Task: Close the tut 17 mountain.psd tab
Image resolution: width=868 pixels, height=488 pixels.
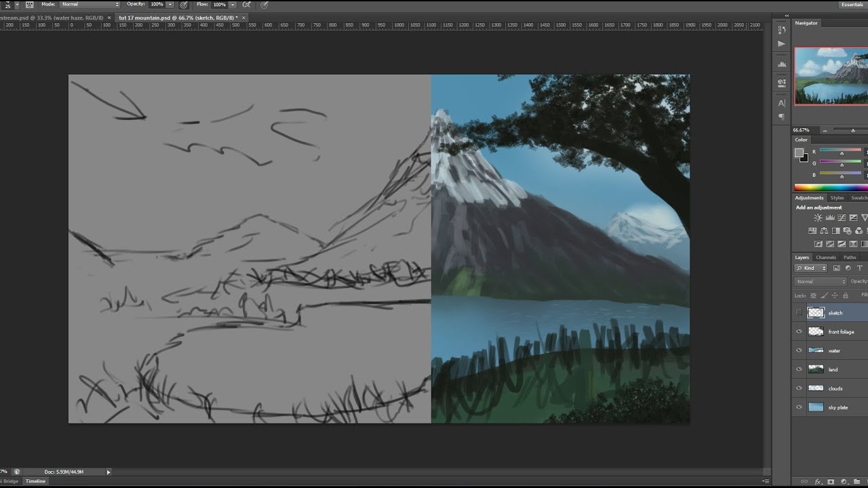Action: tap(243, 18)
